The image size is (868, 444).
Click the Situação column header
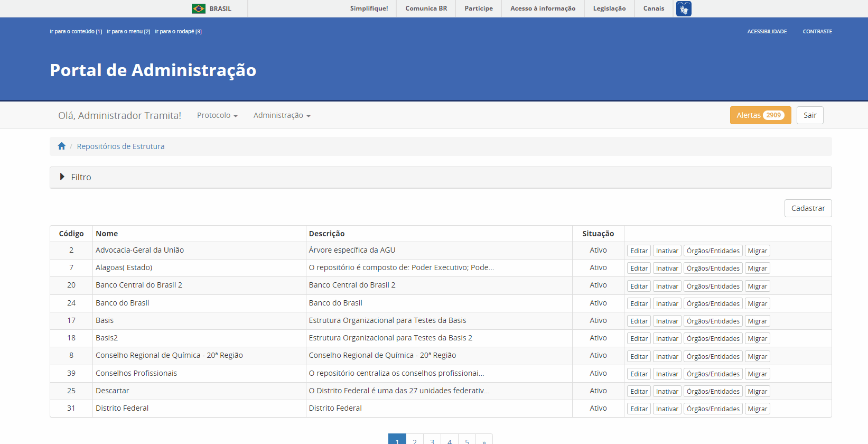[598, 234]
